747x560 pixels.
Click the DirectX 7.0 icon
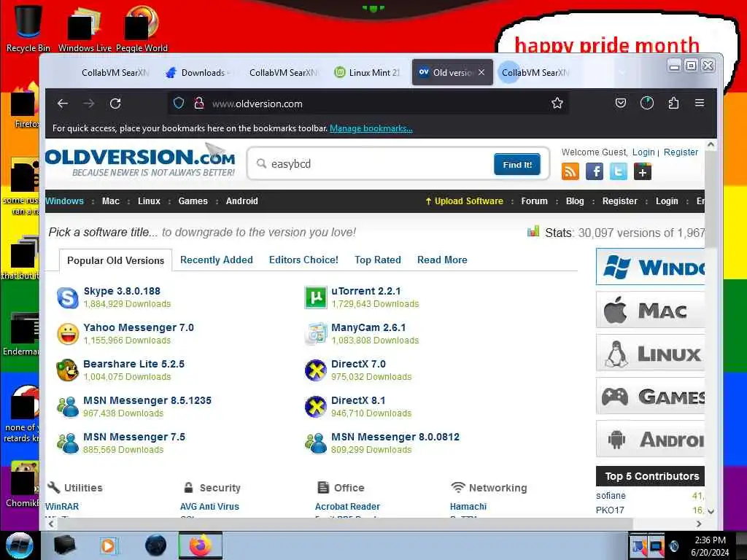point(315,370)
